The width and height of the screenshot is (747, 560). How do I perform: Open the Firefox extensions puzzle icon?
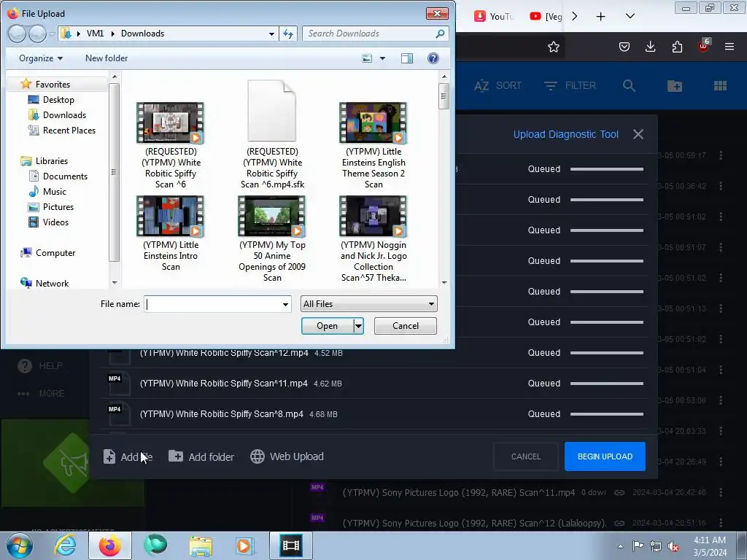677,47
